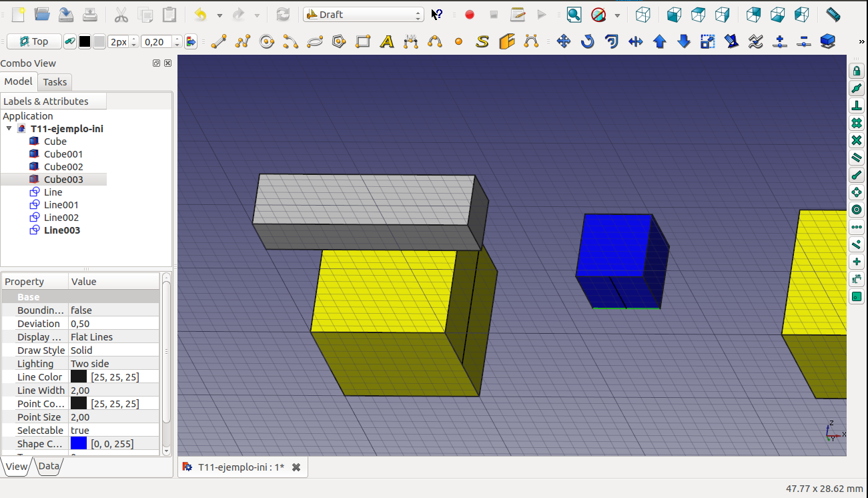The image size is (868, 498).
Task: Activate the Draft Text tool
Action: click(386, 42)
